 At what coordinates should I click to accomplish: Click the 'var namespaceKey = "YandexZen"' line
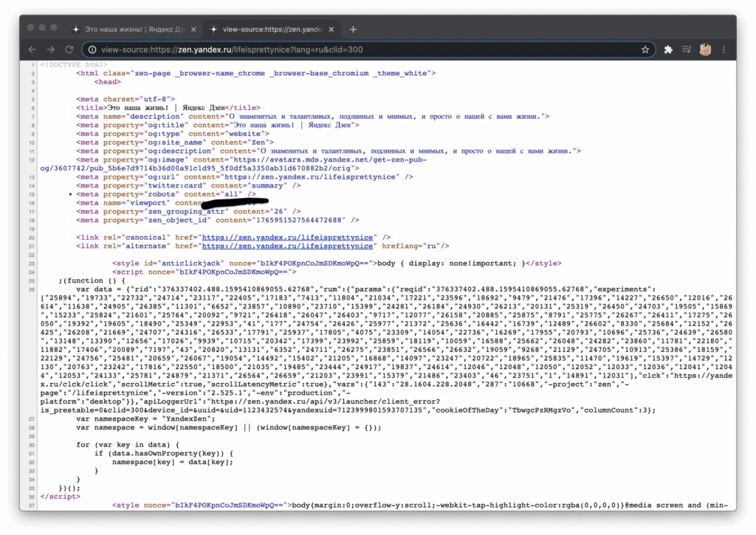tap(145, 419)
